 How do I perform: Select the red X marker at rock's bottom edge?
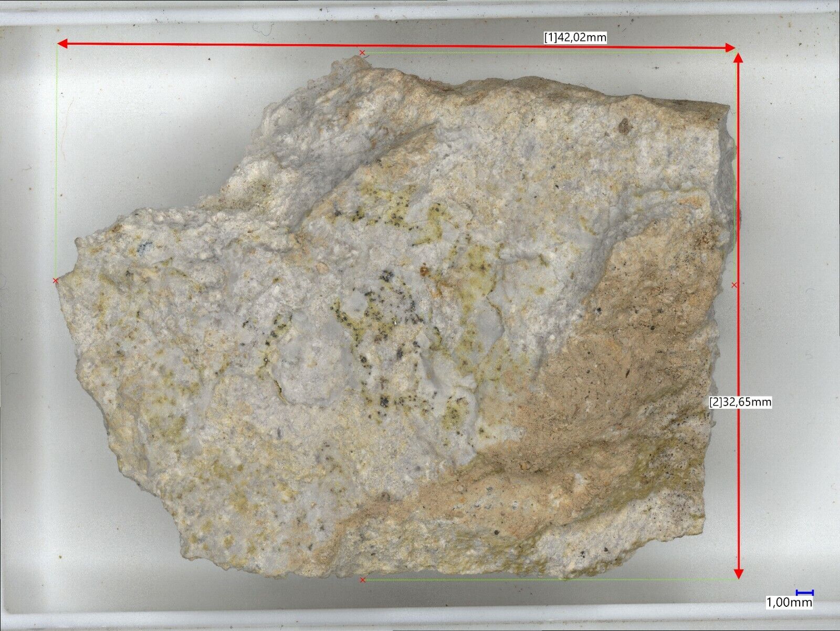pos(363,580)
